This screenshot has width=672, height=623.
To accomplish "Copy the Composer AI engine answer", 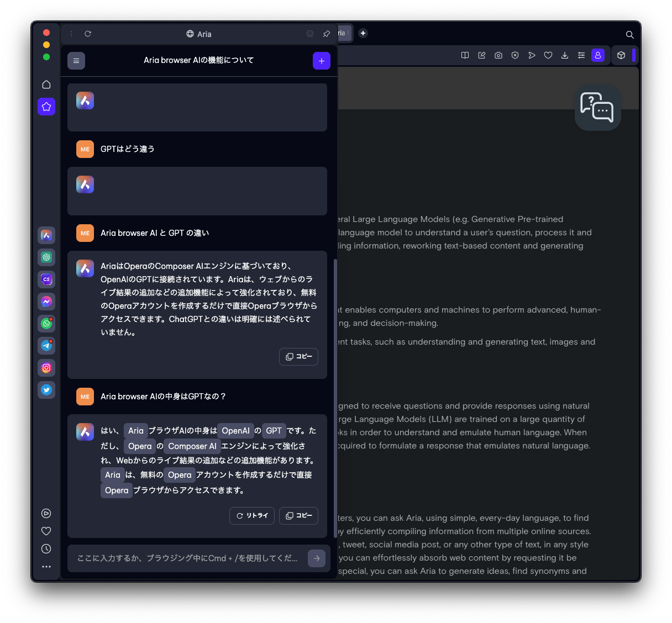I will click(x=298, y=357).
